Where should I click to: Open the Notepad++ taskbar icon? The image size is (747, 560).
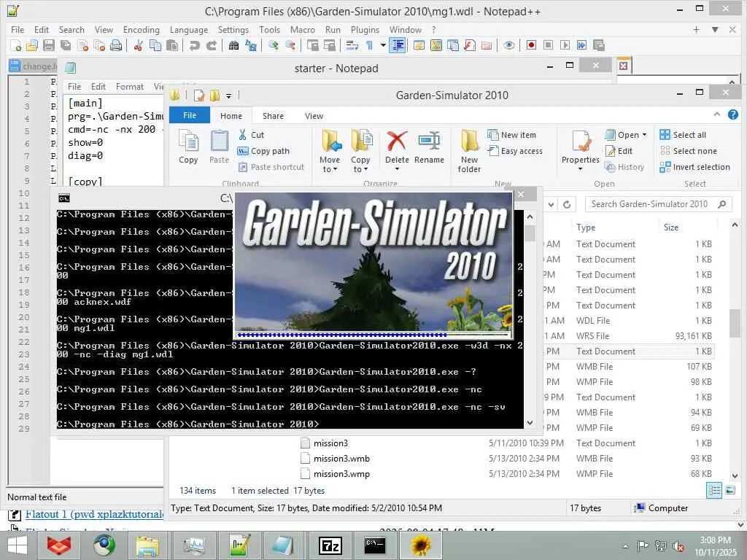(x=239, y=545)
